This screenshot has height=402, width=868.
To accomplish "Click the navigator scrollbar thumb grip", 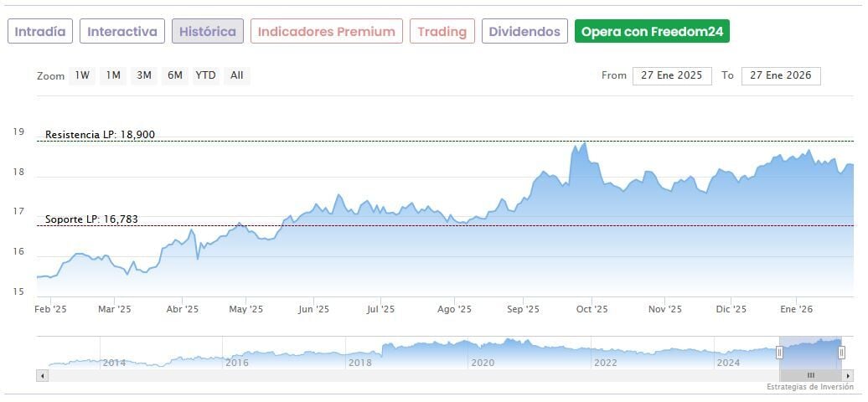I will [810, 376].
